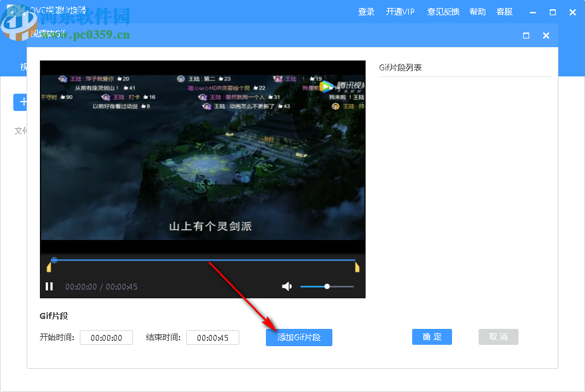Click the speaker icon to mute audio
Viewport: 585px width, 392px height.
pos(287,286)
